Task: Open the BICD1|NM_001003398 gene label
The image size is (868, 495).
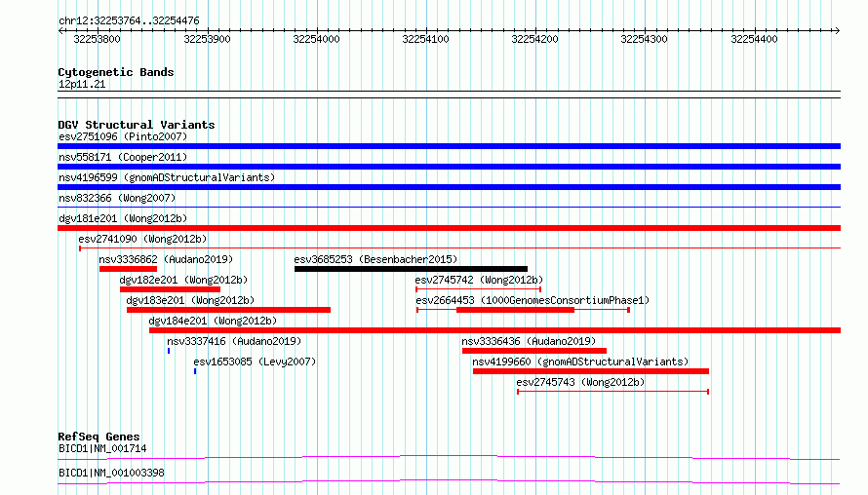Action: click(111, 473)
